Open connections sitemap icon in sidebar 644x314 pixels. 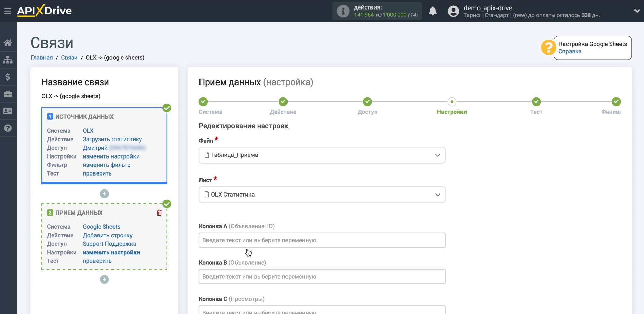pos(8,60)
